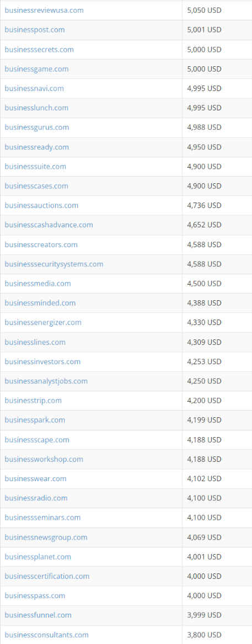Click businesssecuritysystems.com link

click(54, 264)
